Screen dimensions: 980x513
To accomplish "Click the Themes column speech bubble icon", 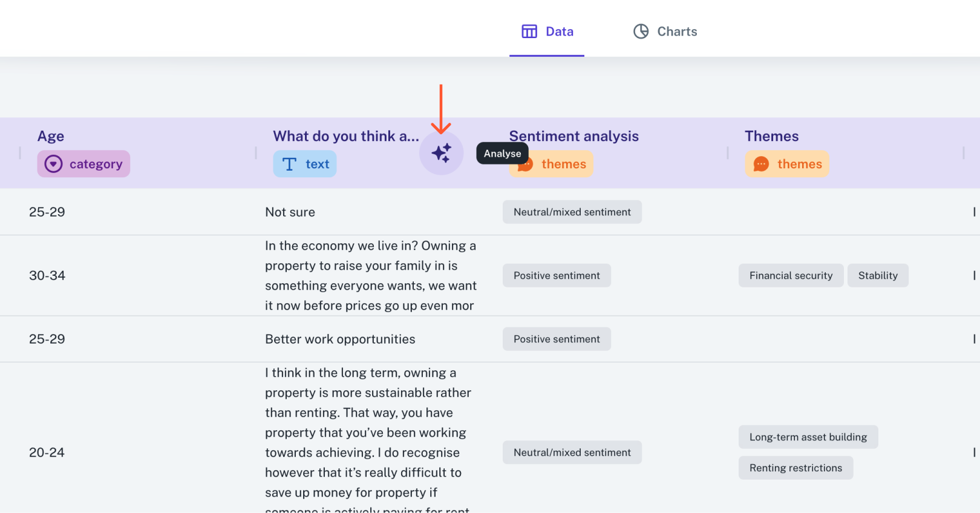I will pos(761,164).
